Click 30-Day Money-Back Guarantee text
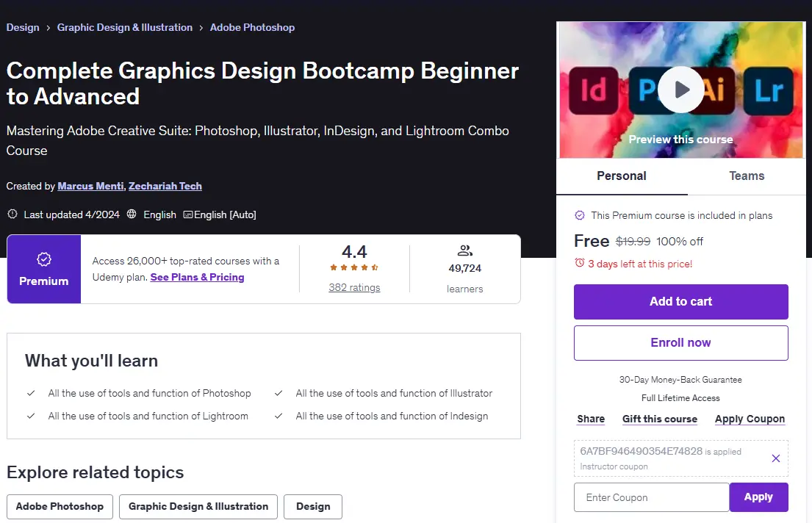The height and width of the screenshot is (523, 812). point(680,380)
